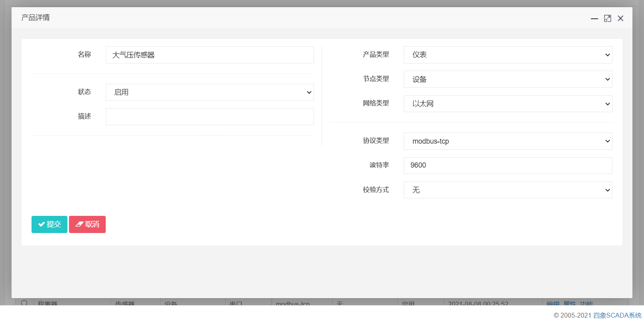Click the 波特率 label

(x=379, y=165)
